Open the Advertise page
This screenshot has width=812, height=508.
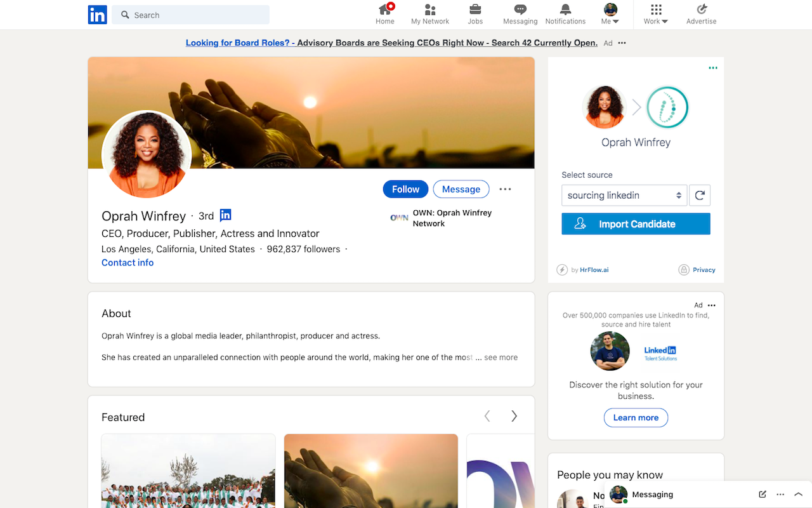pos(702,15)
